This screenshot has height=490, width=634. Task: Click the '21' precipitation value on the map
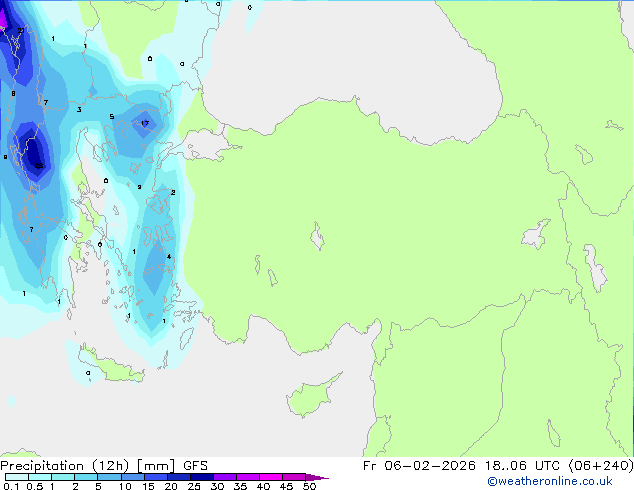pyautogui.click(x=21, y=31)
